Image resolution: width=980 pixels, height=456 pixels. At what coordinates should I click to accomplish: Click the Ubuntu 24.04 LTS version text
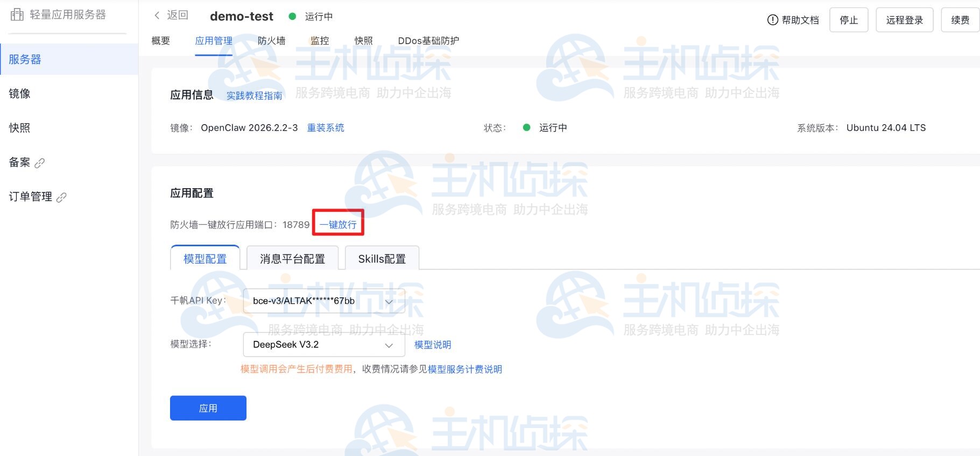click(x=886, y=127)
